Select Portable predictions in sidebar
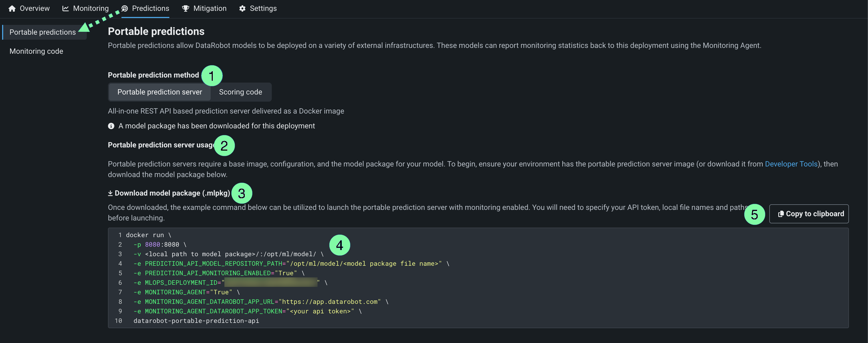This screenshot has height=343, width=868. (x=42, y=32)
